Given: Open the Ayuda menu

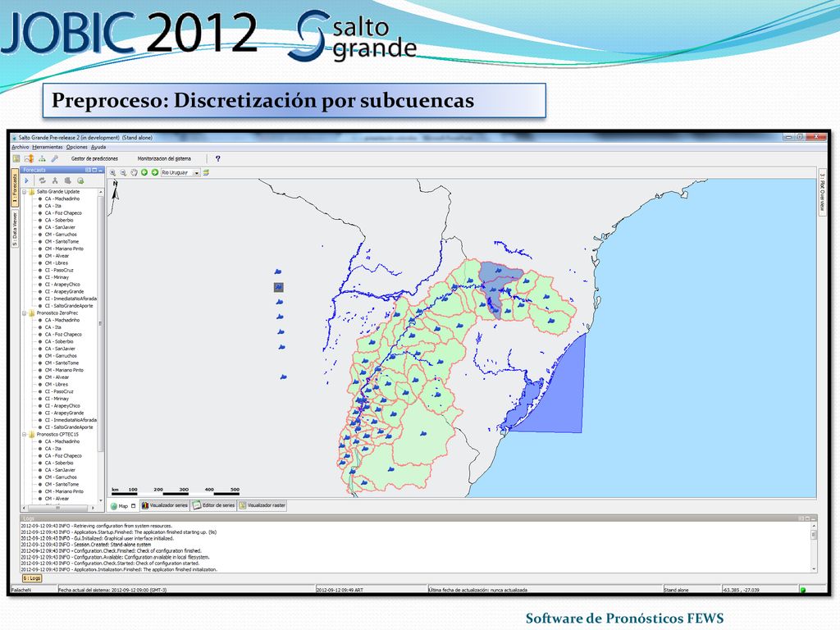Looking at the screenshot, I should coord(98,148).
